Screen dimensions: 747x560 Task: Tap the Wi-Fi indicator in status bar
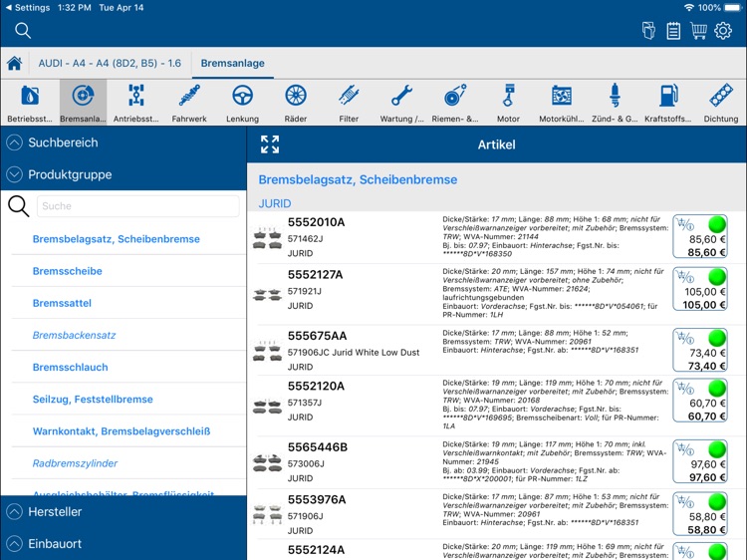coord(689,8)
